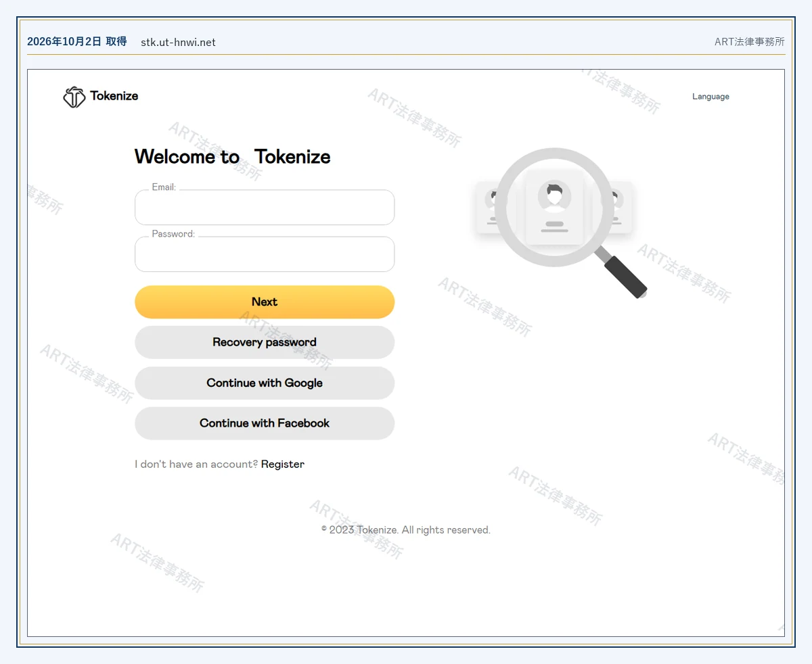Image resolution: width=812 pixels, height=664 pixels.
Task: Click the "I don't have an account?" text
Action: point(196,464)
